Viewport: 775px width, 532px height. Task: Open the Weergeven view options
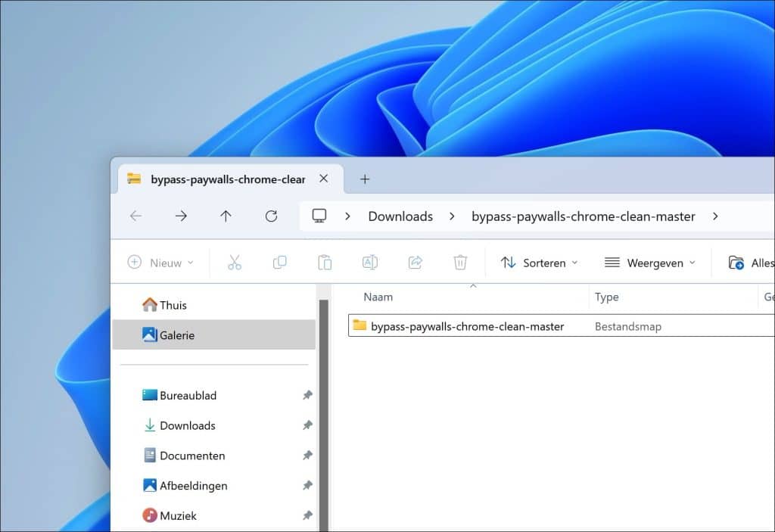[650, 263]
